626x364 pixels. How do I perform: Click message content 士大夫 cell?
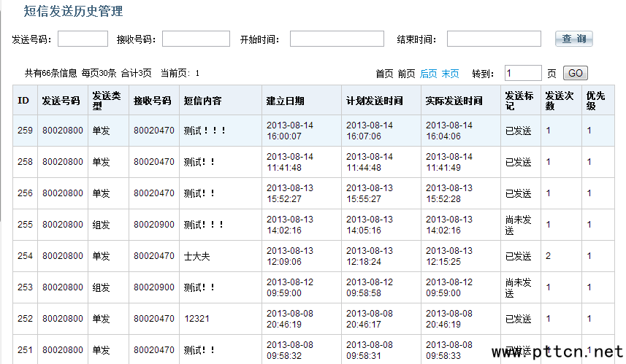pyautogui.click(x=197, y=256)
